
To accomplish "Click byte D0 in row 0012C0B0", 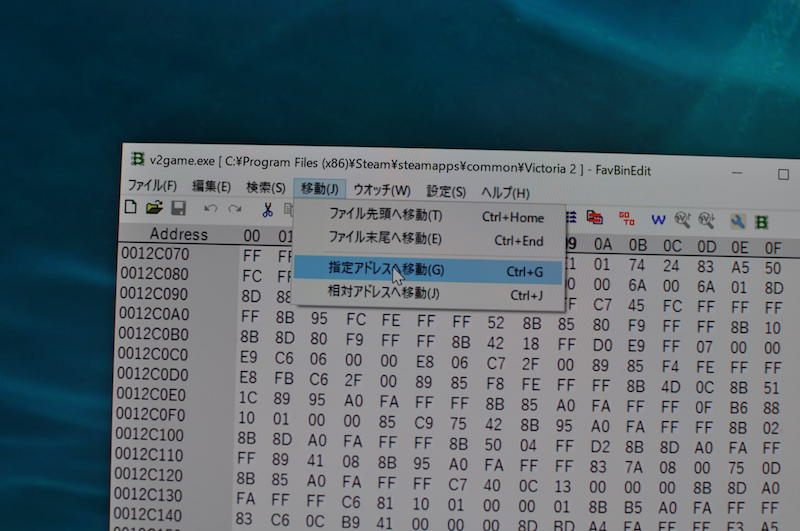I will (602, 345).
